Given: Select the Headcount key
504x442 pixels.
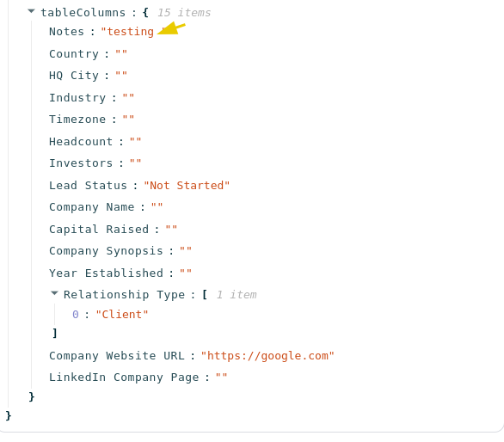Looking at the screenshot, I should click(81, 141).
